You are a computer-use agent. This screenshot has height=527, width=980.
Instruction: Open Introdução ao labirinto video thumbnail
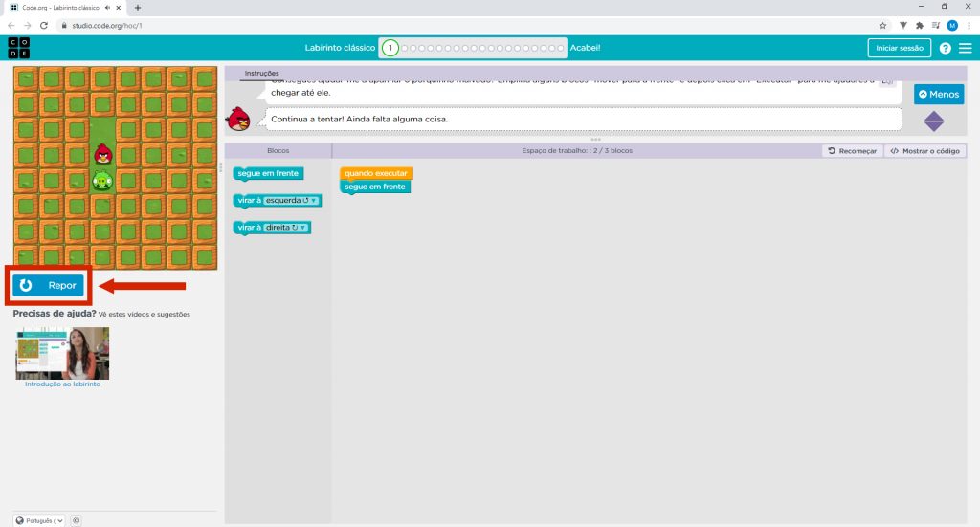coord(62,353)
